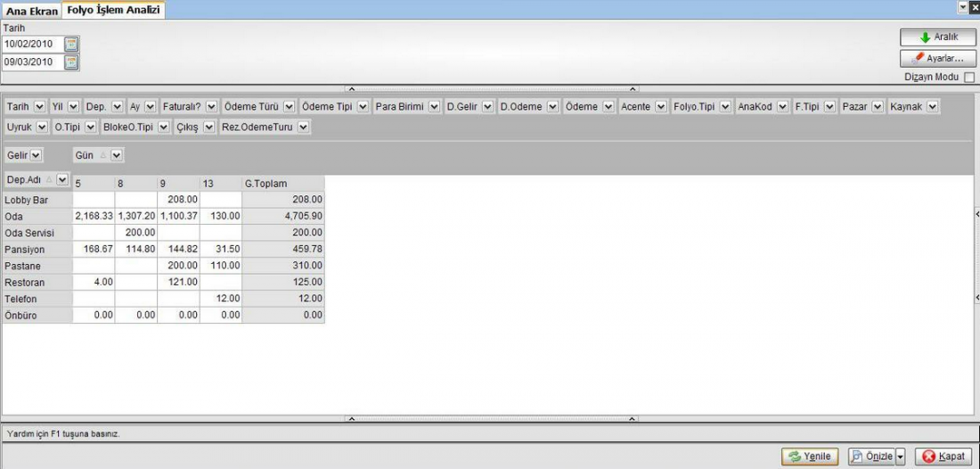Open the Gelir data field dropdown
Screen dimensions: 980x469
36,155
